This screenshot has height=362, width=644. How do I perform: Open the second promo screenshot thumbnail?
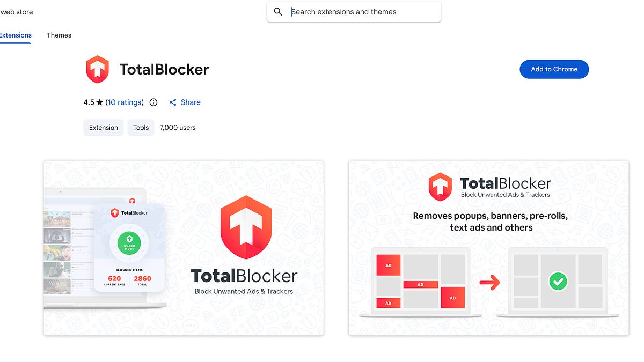pyautogui.click(x=488, y=248)
